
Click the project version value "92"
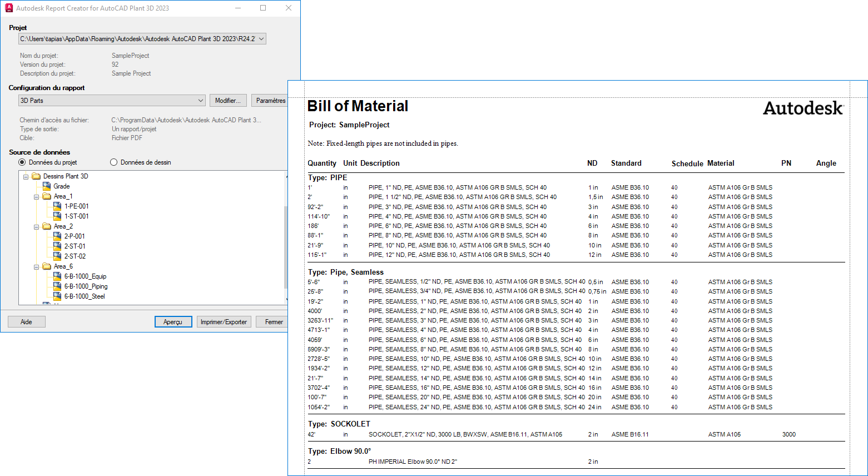[115, 65]
